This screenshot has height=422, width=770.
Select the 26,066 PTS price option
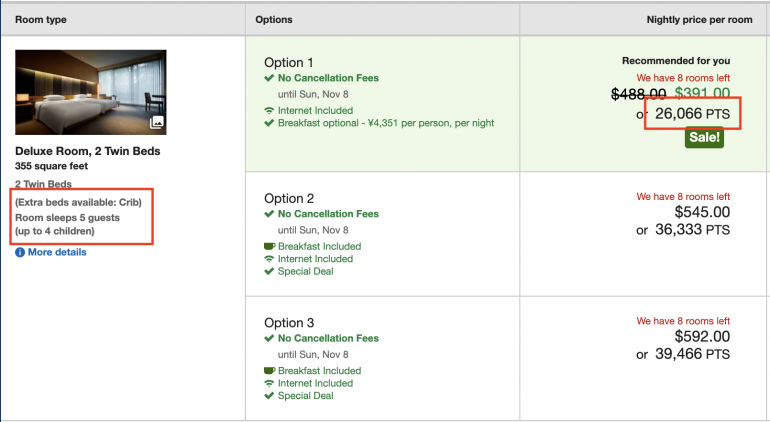pyautogui.click(x=693, y=115)
